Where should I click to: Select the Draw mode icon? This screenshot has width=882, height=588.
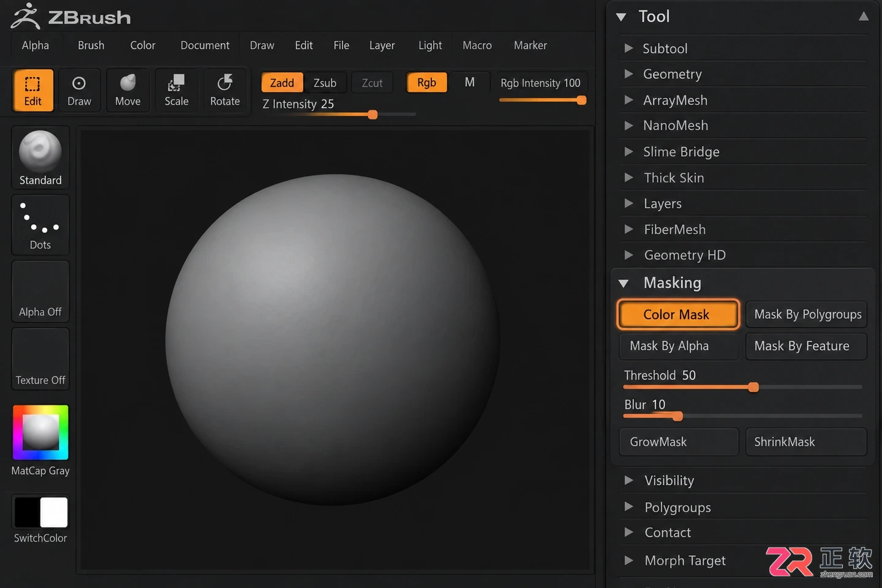[x=79, y=90]
